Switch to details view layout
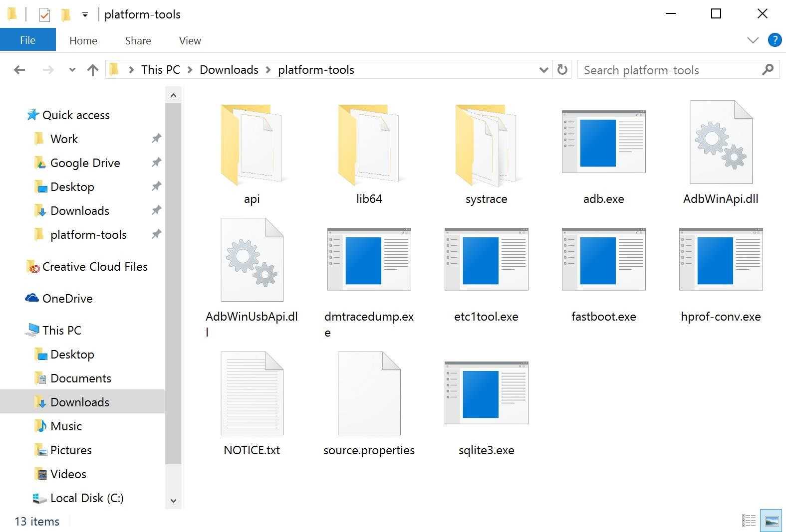The height and width of the screenshot is (532, 786). coord(749,521)
